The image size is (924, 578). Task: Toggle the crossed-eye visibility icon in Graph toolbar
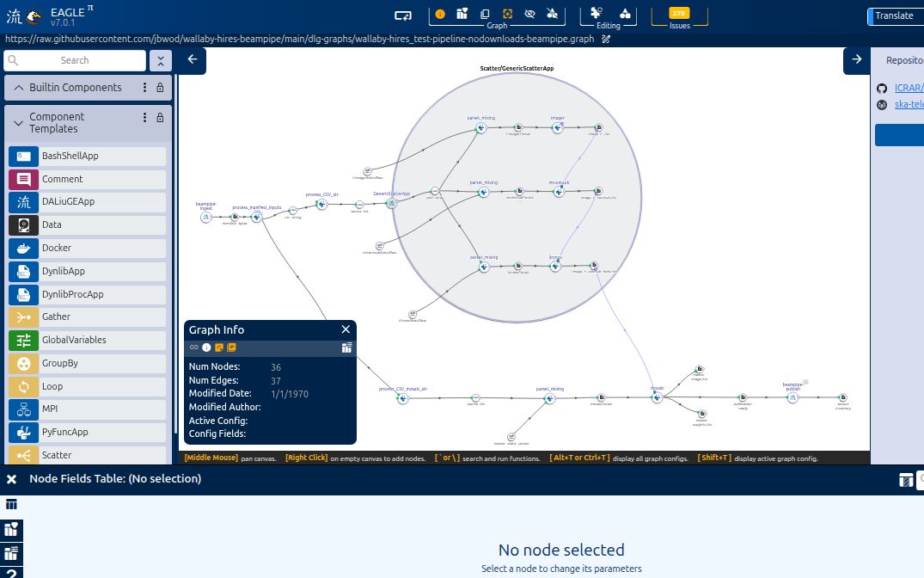(x=529, y=14)
